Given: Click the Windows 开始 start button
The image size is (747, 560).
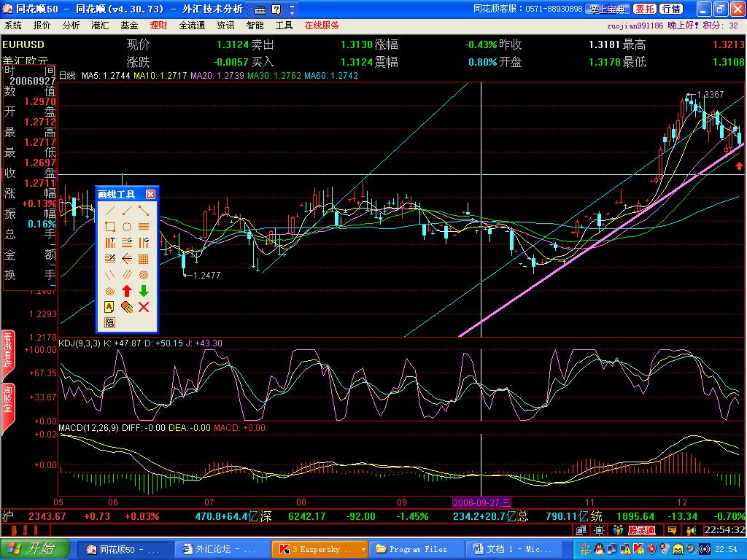Looking at the screenshot, I should pos(35,549).
